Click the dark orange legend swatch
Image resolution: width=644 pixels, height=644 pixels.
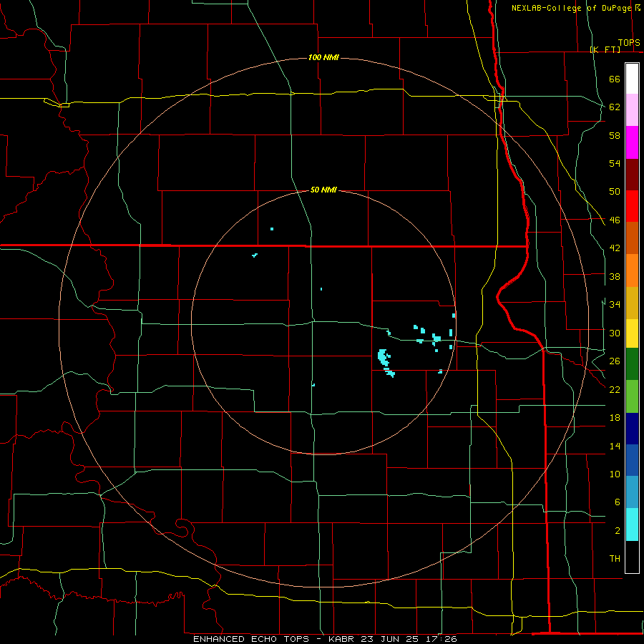[632, 238]
